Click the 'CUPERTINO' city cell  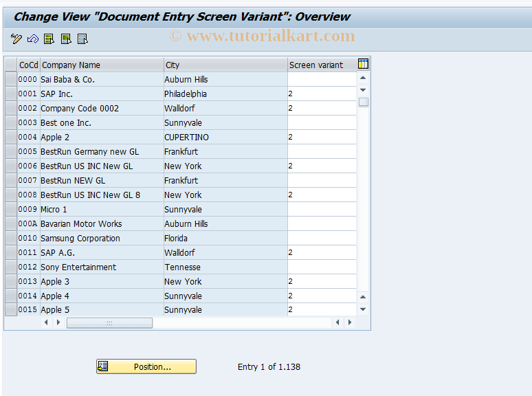coord(225,137)
